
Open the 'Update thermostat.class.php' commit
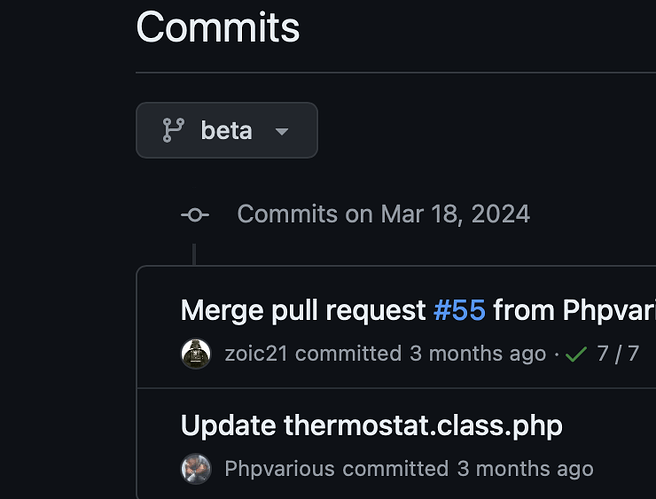pyautogui.click(x=372, y=426)
